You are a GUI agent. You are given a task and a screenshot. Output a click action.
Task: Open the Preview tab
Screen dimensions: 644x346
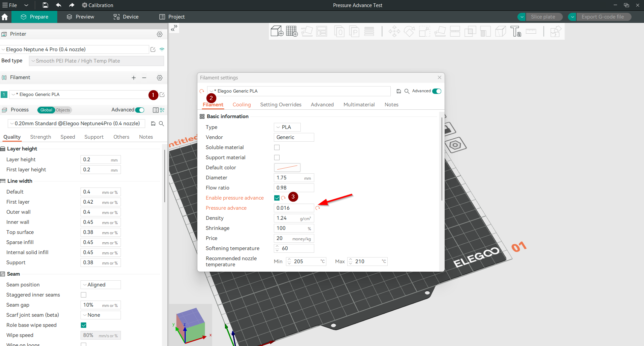coord(80,17)
